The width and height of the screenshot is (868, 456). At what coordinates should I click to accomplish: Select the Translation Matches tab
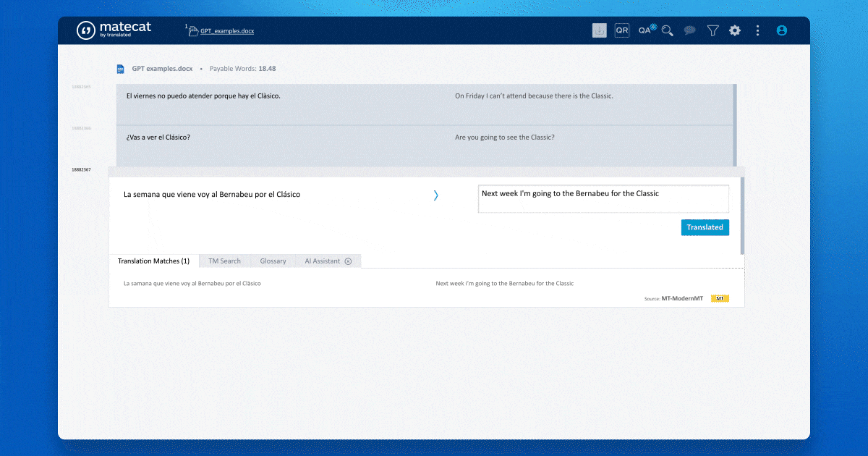153,261
